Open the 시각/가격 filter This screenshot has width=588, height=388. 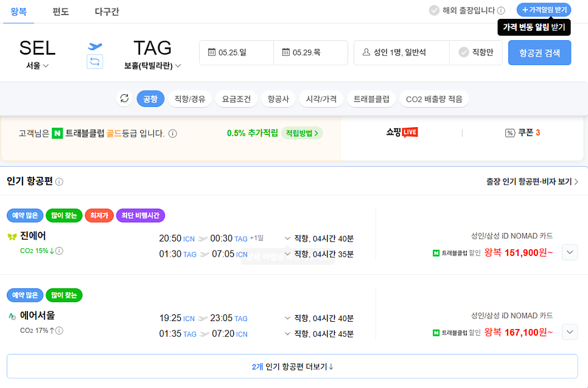pyautogui.click(x=321, y=99)
